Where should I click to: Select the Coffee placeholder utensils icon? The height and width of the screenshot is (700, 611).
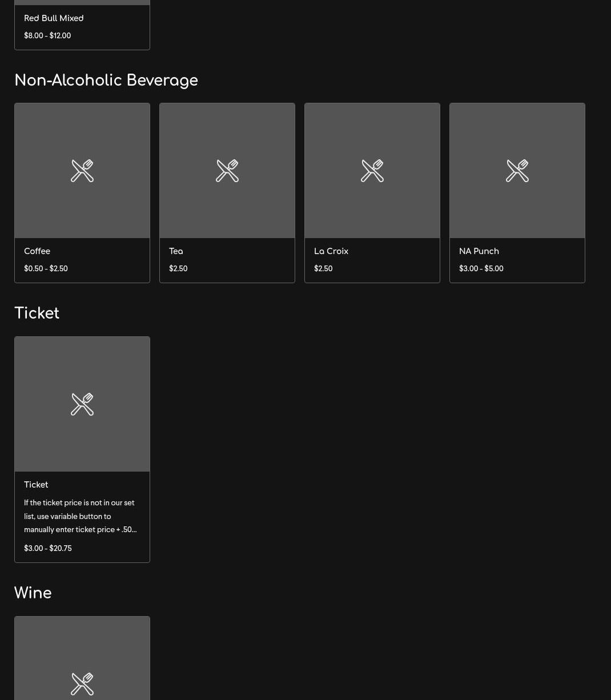pos(82,171)
